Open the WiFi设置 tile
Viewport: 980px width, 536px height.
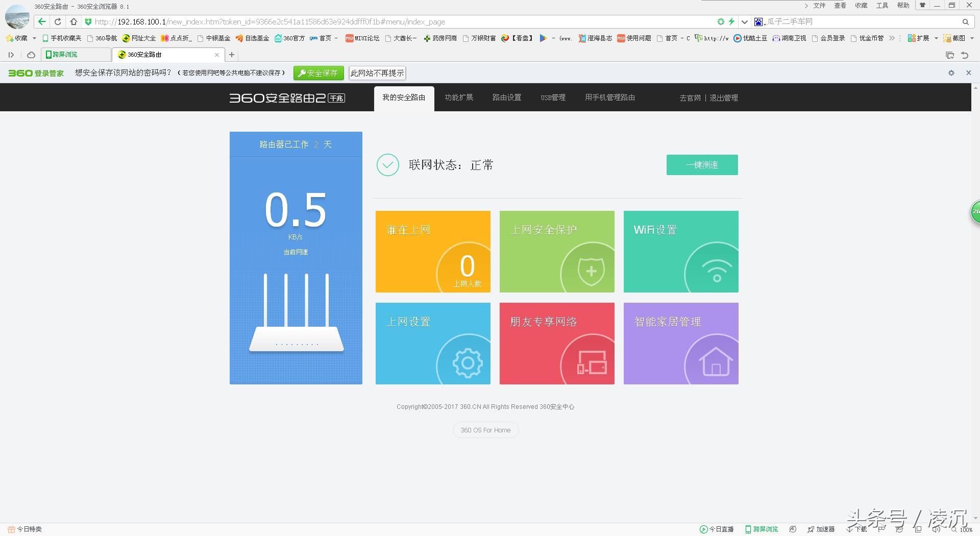click(681, 252)
